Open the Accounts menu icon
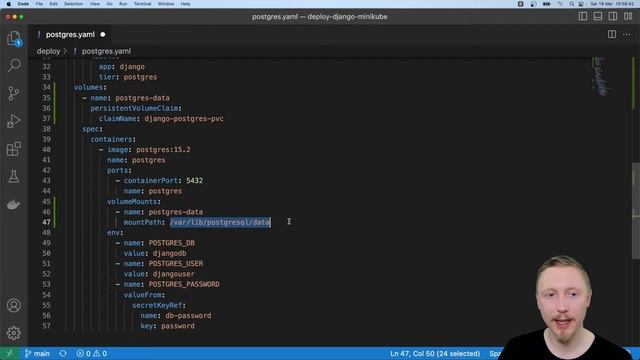The width and height of the screenshot is (640, 360). (x=14, y=305)
